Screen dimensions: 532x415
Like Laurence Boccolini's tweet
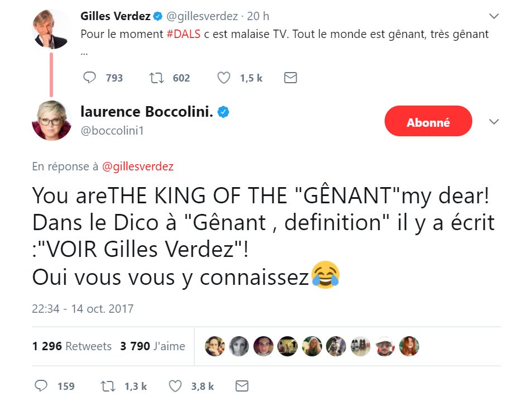(175, 386)
